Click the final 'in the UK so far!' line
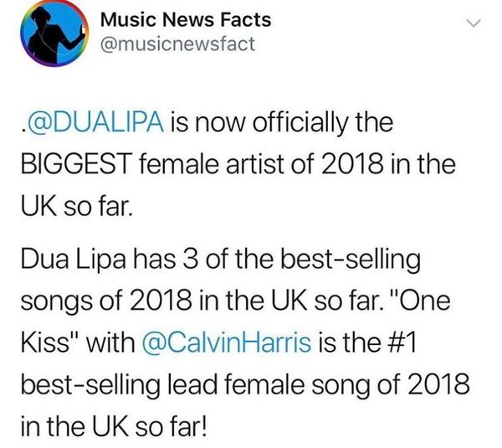 point(114,426)
